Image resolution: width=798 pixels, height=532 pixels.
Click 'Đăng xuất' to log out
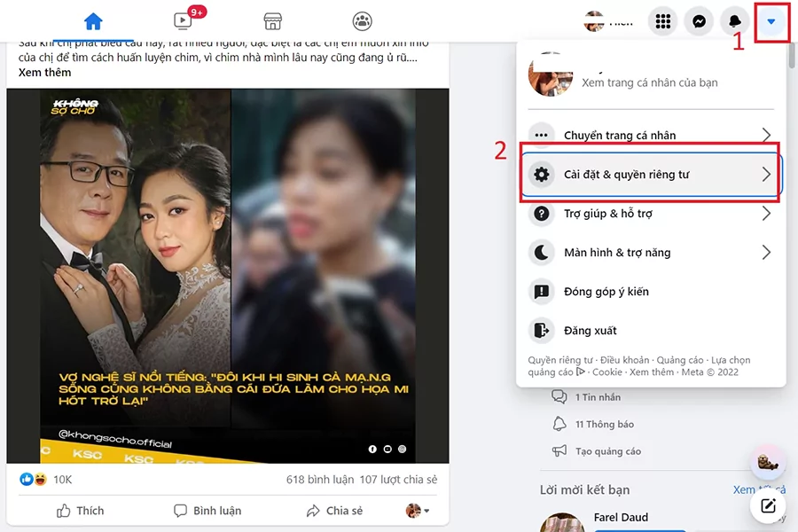click(x=651, y=331)
